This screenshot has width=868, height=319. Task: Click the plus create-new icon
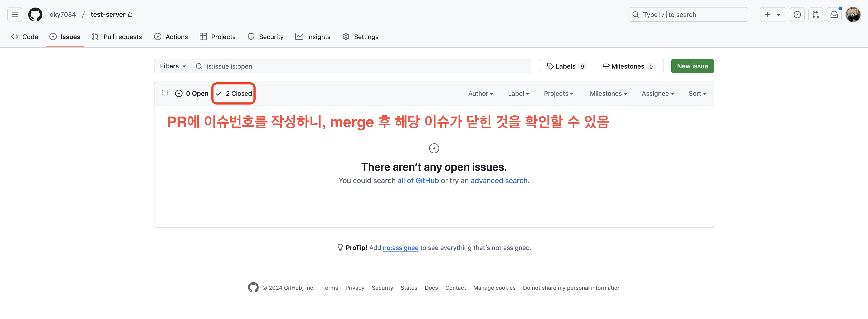(x=767, y=14)
